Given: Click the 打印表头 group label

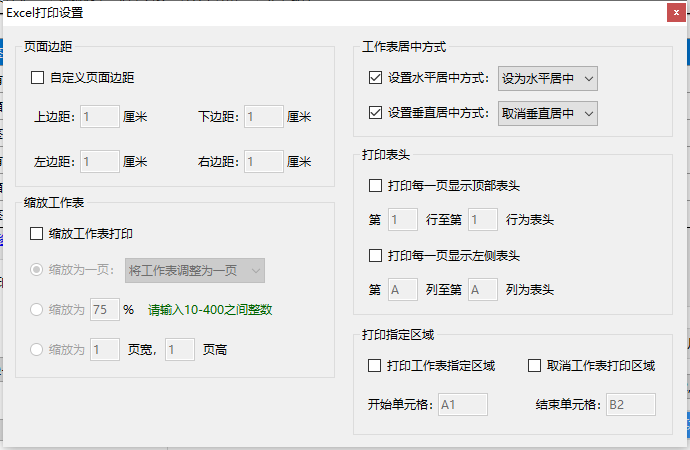Looking at the screenshot, I should [x=386, y=155].
